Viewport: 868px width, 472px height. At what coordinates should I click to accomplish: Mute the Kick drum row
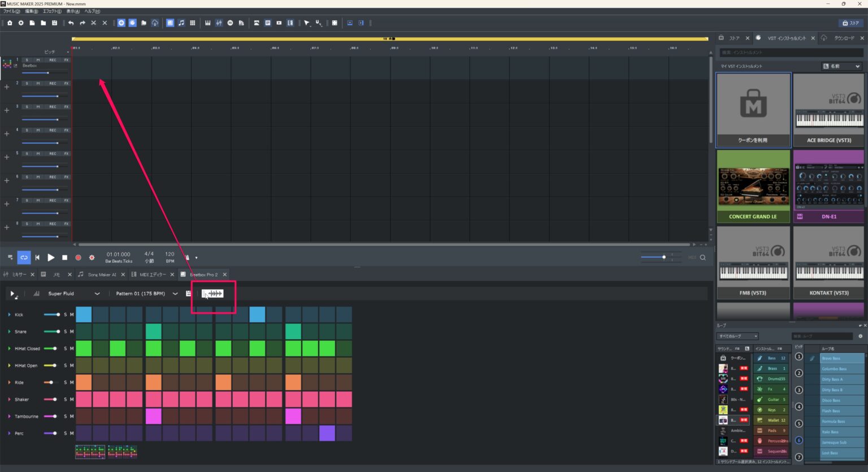(x=72, y=315)
